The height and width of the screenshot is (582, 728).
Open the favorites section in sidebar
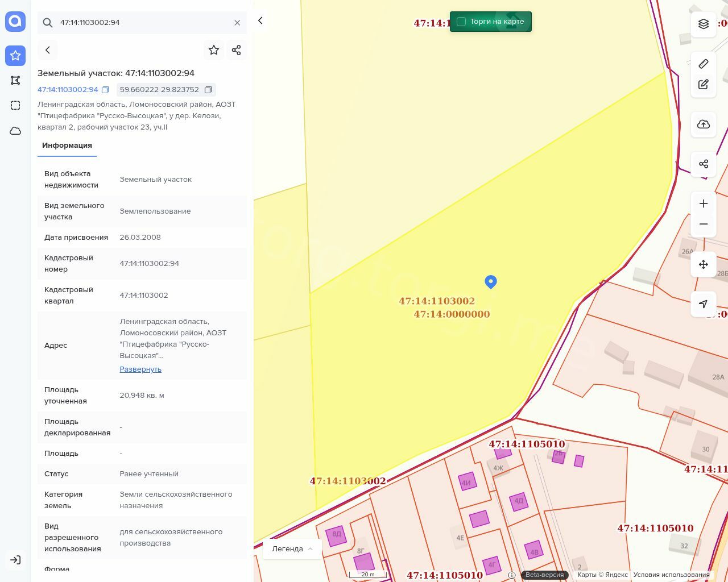pyautogui.click(x=15, y=56)
